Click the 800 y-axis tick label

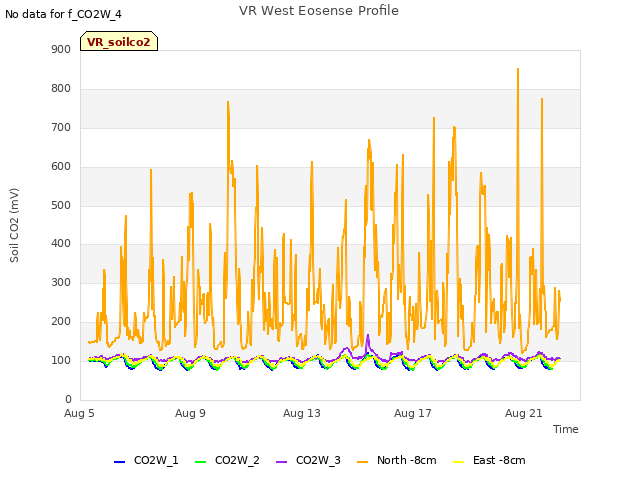tap(61, 89)
